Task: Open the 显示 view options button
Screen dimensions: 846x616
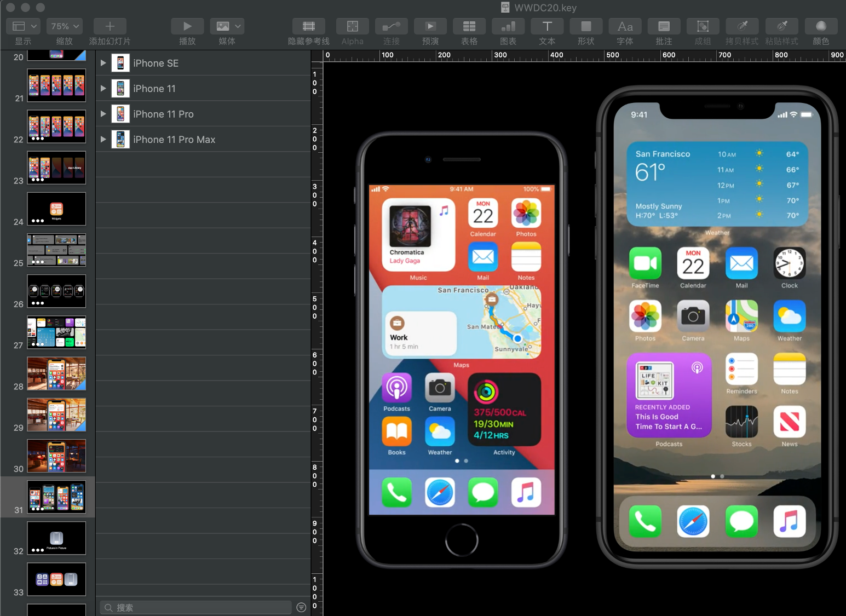Action: tap(23, 26)
